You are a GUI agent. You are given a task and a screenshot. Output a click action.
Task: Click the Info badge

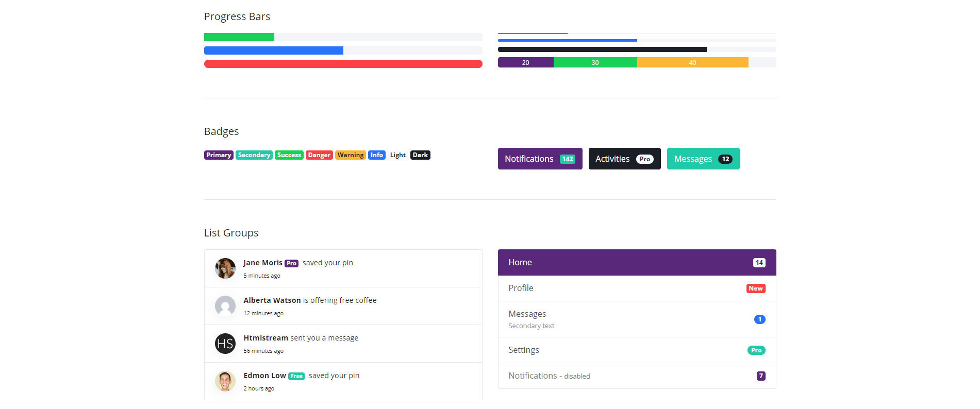pyautogui.click(x=377, y=155)
